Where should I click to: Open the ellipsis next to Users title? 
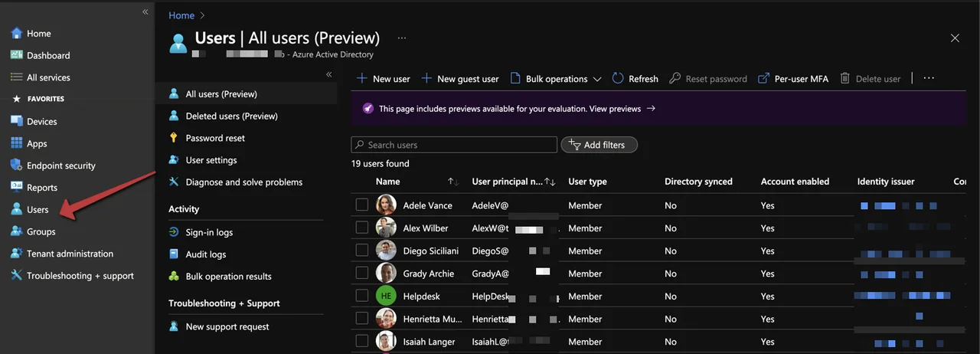(x=402, y=38)
